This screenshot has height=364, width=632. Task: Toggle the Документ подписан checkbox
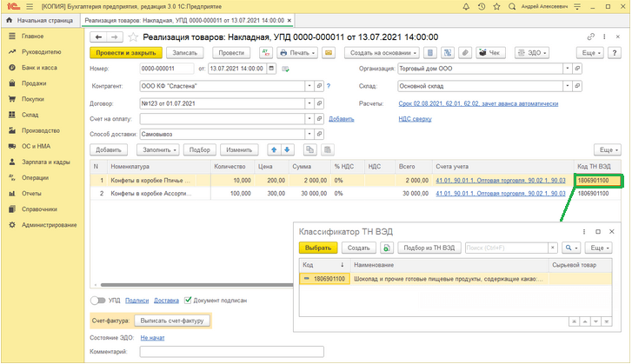189,300
